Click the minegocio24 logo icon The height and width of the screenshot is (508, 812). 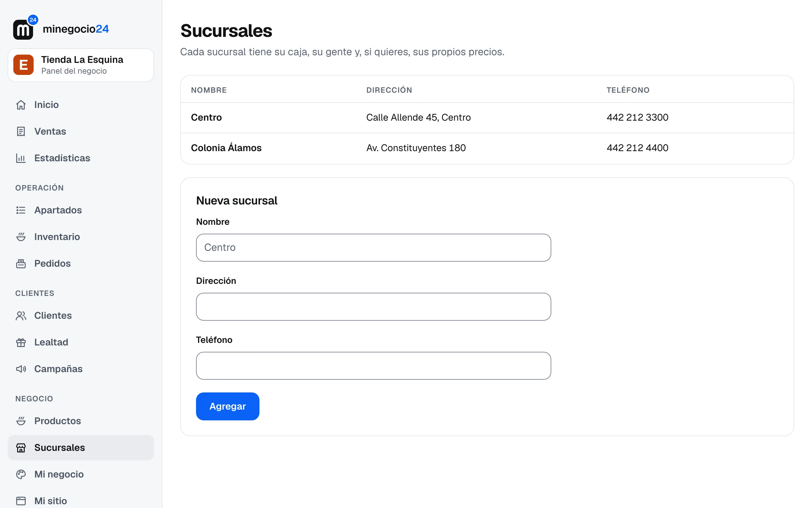(x=25, y=28)
